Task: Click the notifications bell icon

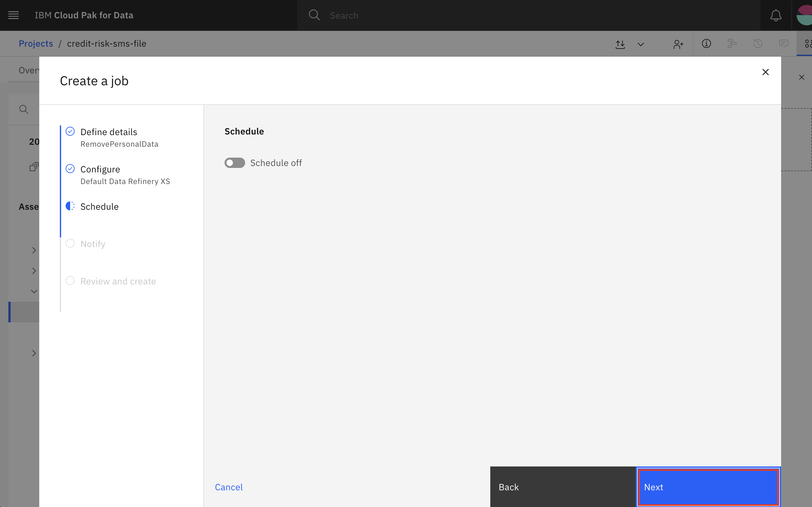Action: point(776,15)
